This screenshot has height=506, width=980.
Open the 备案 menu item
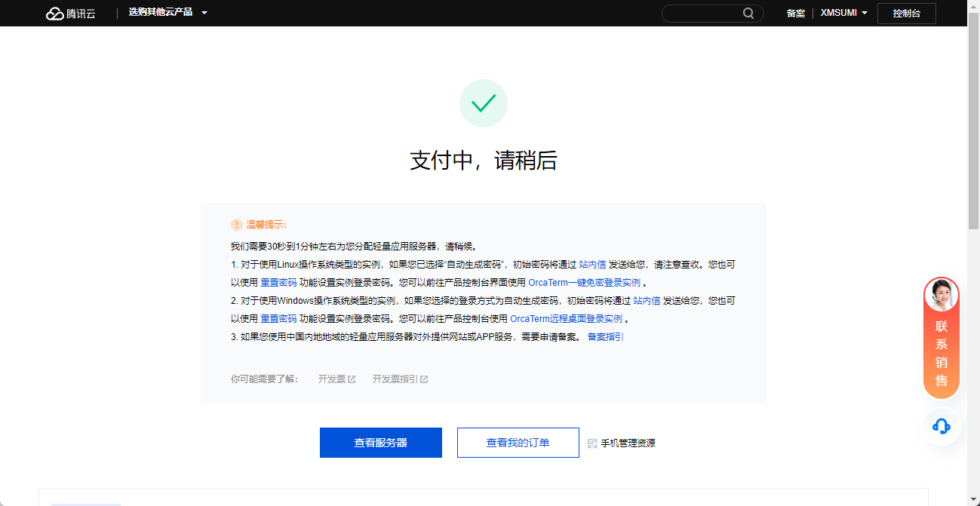795,14
